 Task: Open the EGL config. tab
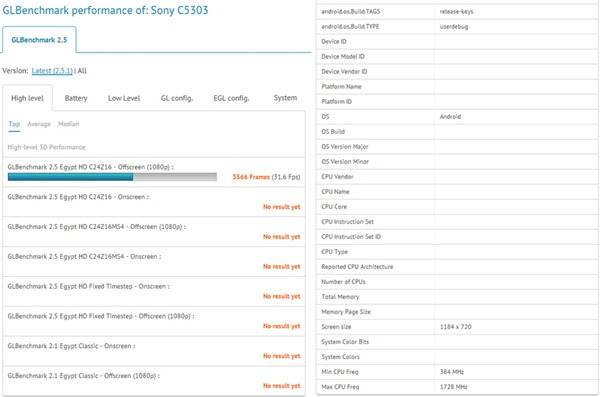[x=231, y=98]
